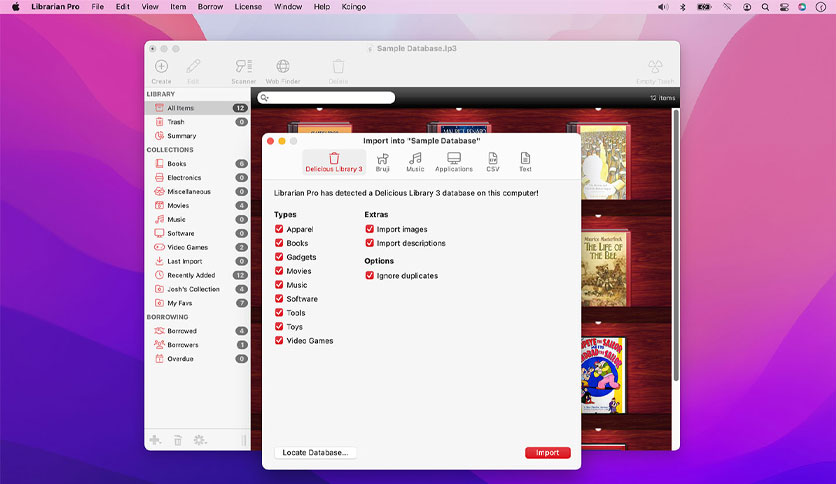Select the Music import source tab
836x484 pixels.
pyautogui.click(x=415, y=162)
